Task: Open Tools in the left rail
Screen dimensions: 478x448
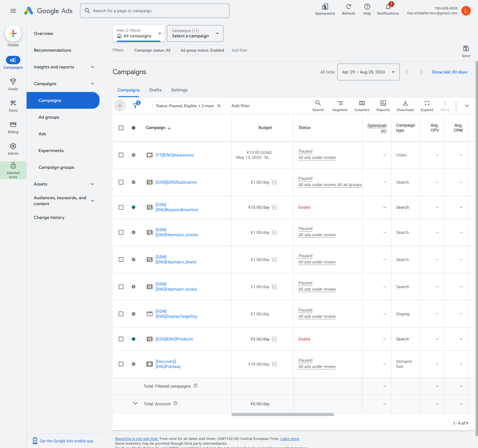Action: click(x=13, y=106)
